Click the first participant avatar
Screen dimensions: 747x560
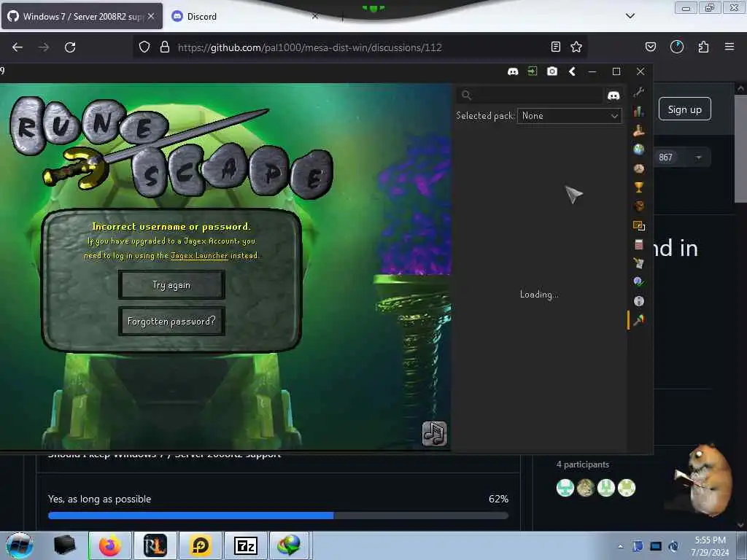pos(565,488)
